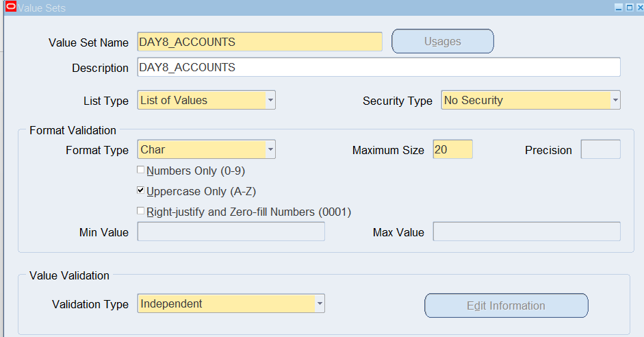The image size is (644, 337).
Task: Enable Numbers Only (0-9) checkbox
Action: pos(140,170)
